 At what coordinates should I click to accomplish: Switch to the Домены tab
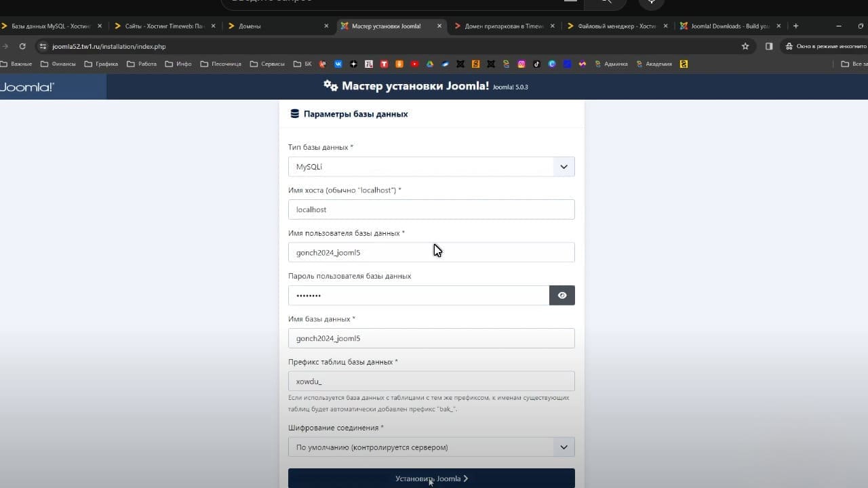coord(278,26)
